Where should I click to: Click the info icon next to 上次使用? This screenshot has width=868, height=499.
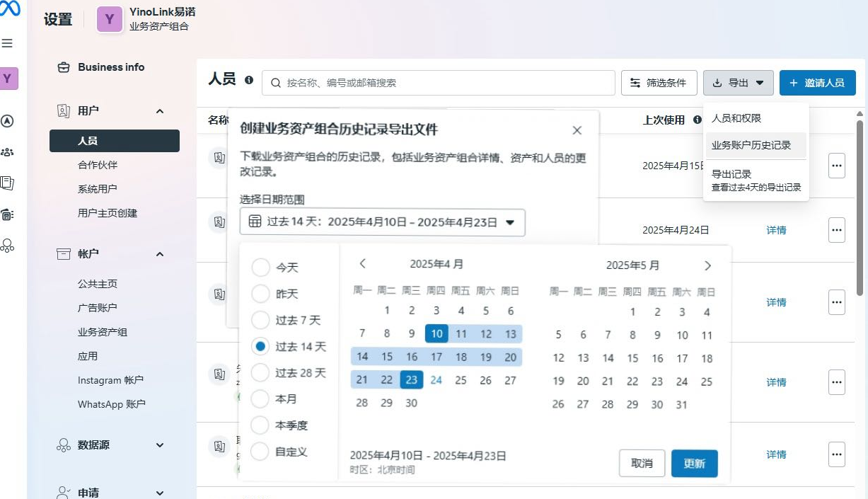(698, 120)
